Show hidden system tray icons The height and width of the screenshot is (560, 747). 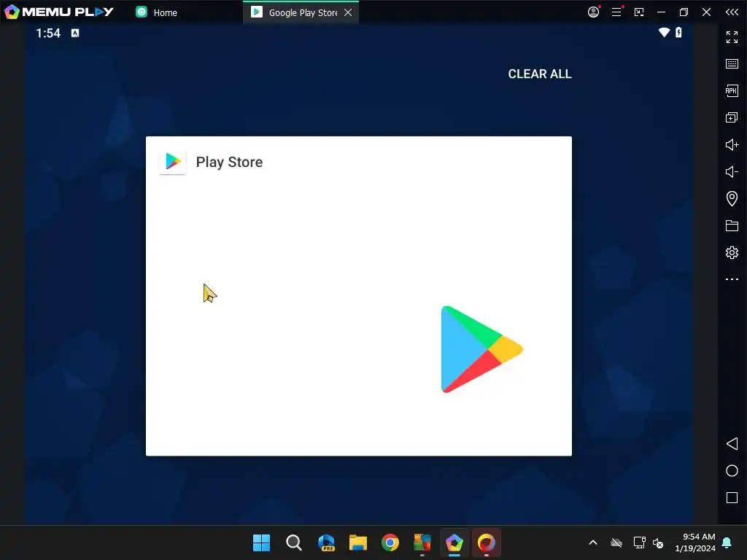[593, 542]
